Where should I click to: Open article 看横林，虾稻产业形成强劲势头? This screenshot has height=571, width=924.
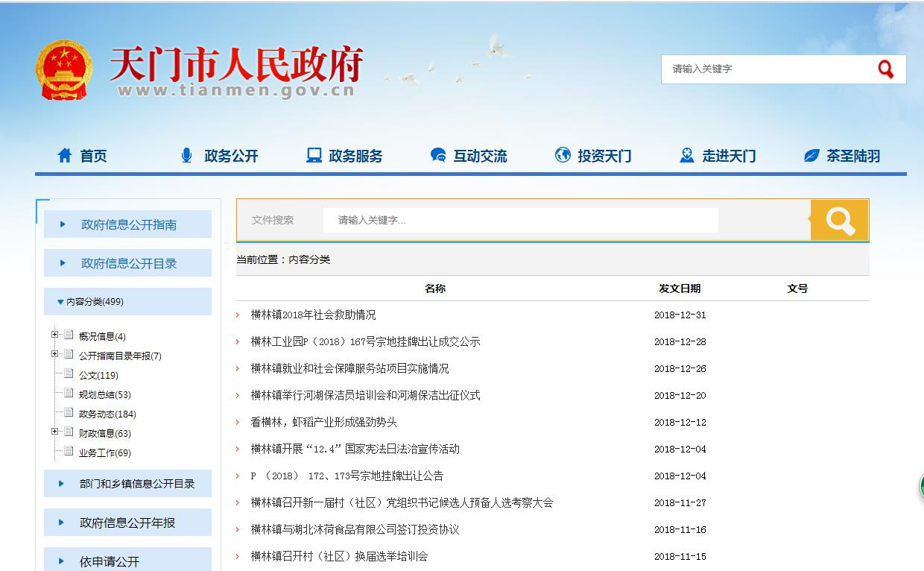[323, 423]
